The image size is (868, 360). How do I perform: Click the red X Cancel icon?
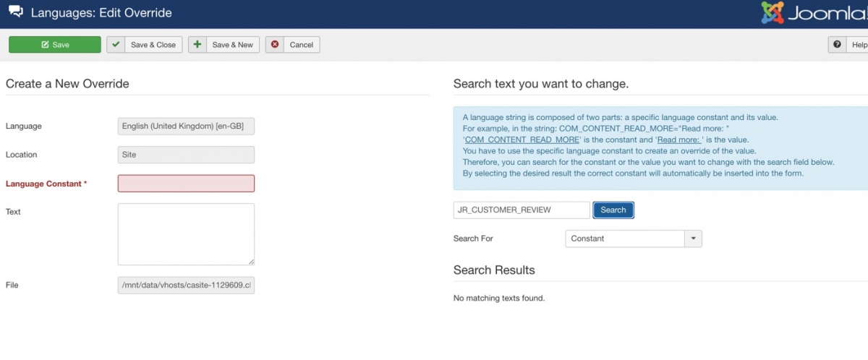coord(275,45)
